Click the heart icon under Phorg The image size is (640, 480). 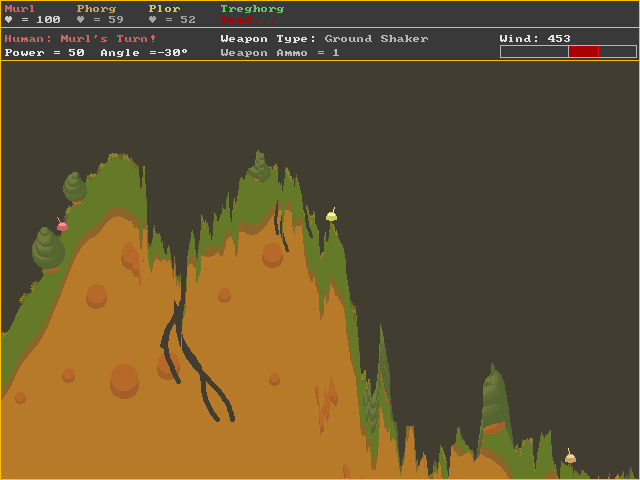80,20
